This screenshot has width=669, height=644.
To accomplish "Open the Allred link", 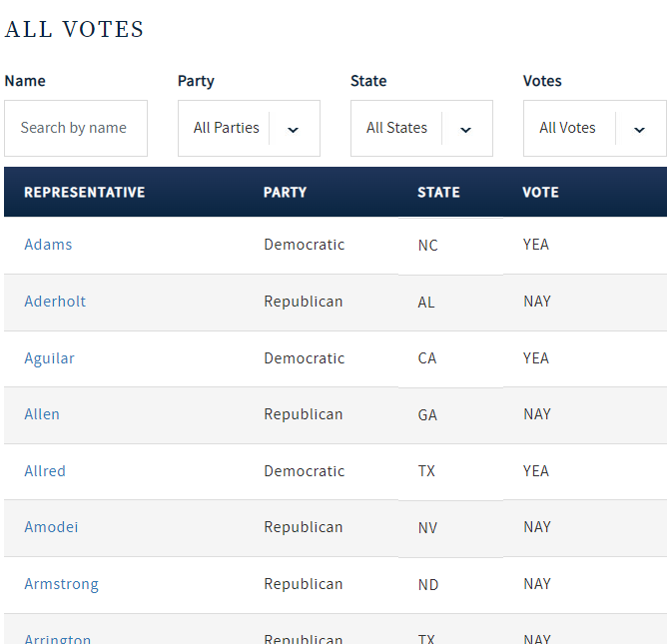I will [x=45, y=471].
